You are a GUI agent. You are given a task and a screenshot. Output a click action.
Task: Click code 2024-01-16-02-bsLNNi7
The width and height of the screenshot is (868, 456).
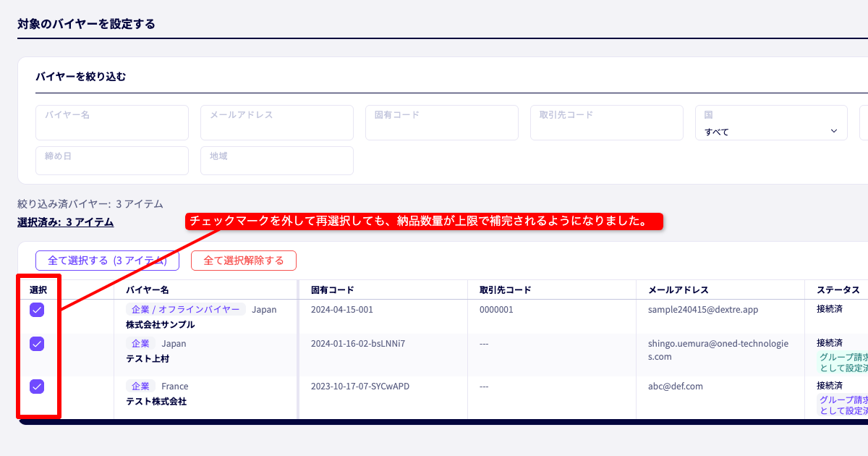pos(358,343)
